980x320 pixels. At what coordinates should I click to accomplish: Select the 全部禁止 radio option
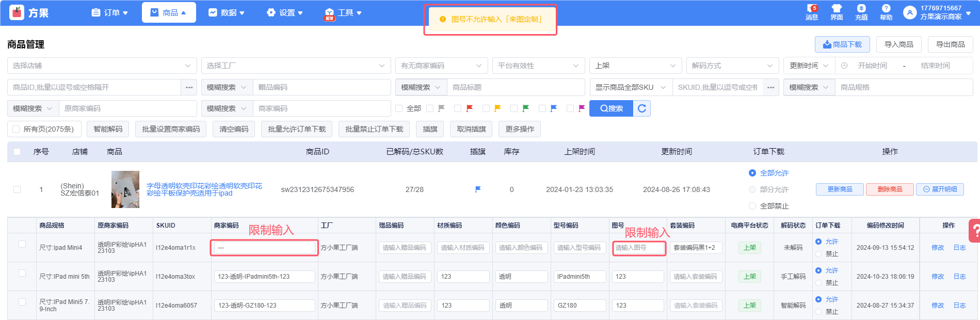pos(752,206)
